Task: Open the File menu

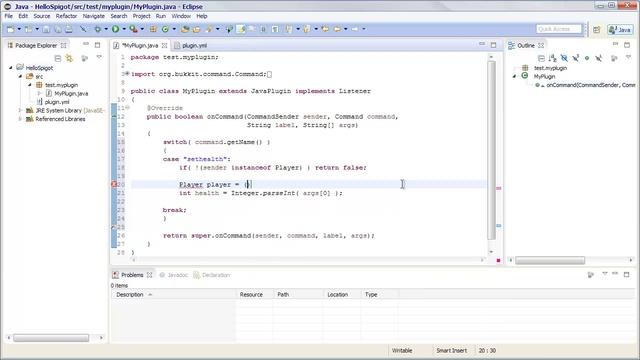Action: [x=9, y=16]
